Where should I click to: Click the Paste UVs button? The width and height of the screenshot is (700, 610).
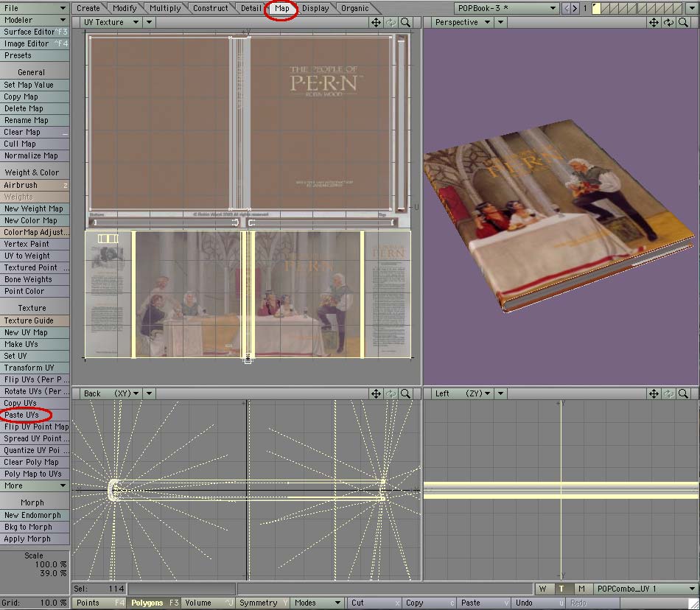click(x=35, y=415)
